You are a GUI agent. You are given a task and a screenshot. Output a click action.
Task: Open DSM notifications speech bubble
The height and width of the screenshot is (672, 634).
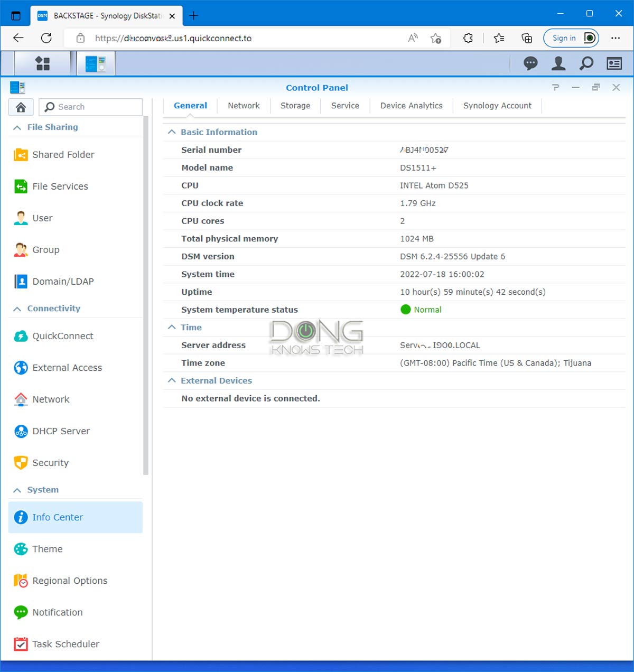(530, 64)
